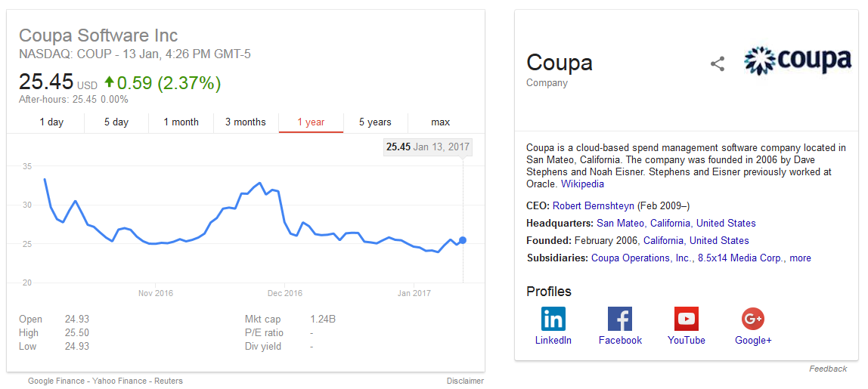Image resolution: width=868 pixels, height=389 pixels.
Task: Click the Coupa logo image
Action: [x=798, y=61]
